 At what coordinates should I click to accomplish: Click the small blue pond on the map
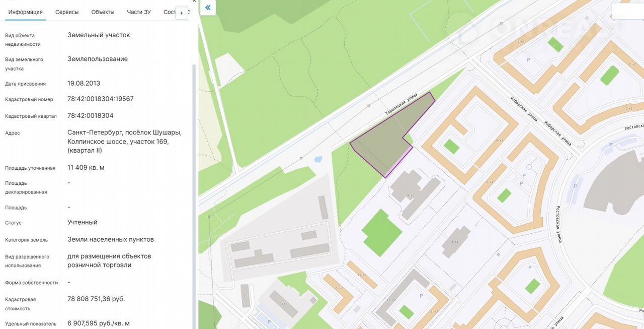318,160
